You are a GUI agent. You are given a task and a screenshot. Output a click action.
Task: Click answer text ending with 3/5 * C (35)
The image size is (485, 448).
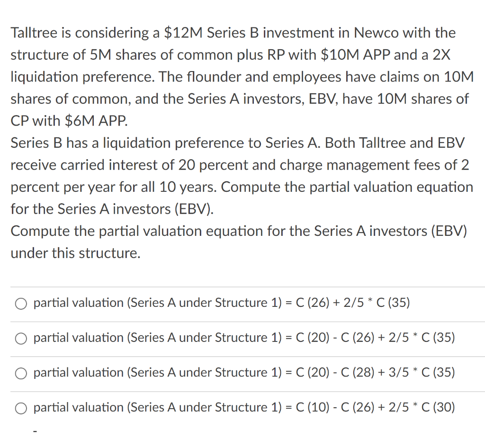[x=244, y=372]
